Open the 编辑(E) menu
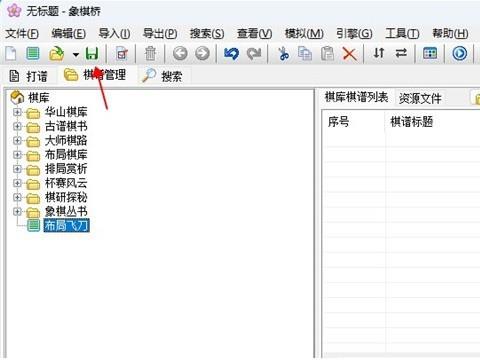480x360 pixels. [69, 33]
